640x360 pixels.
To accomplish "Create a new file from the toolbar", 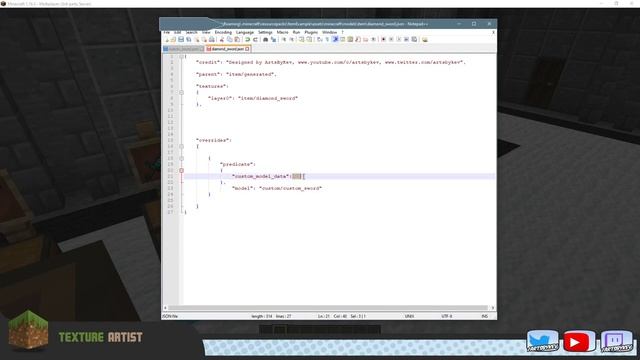I will pos(167,40).
